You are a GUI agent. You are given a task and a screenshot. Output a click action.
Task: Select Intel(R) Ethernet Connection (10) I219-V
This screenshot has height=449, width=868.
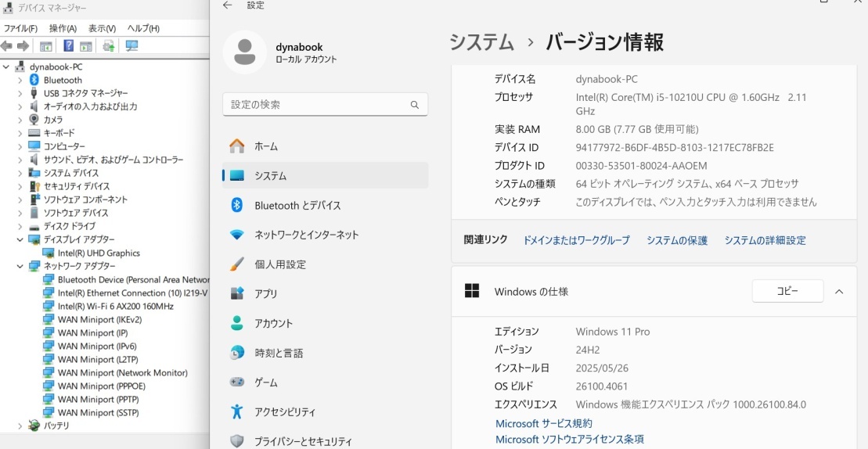point(132,293)
